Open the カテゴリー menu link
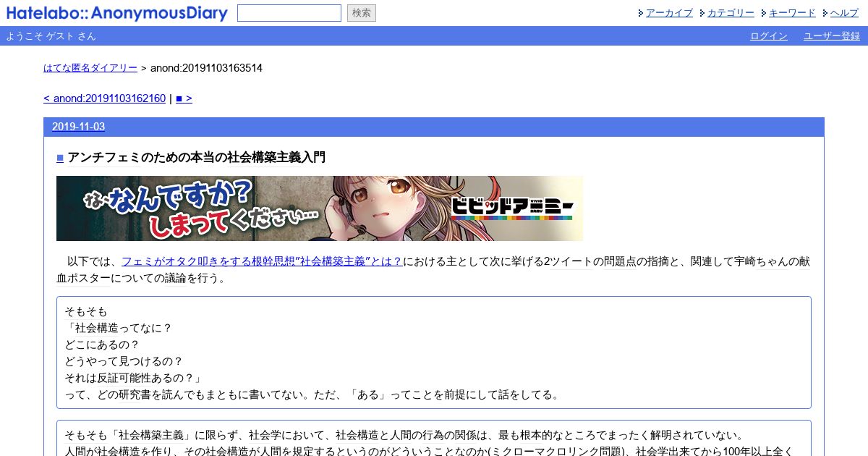868x456 pixels. coord(731,13)
